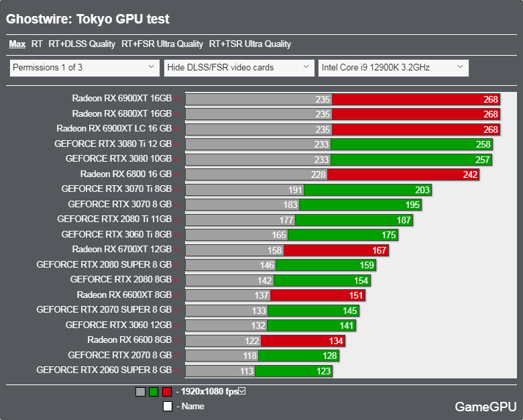Click the GEFORCE RTX 2080 Ti 11GB label
The height and width of the screenshot is (420, 523).
tap(115, 219)
